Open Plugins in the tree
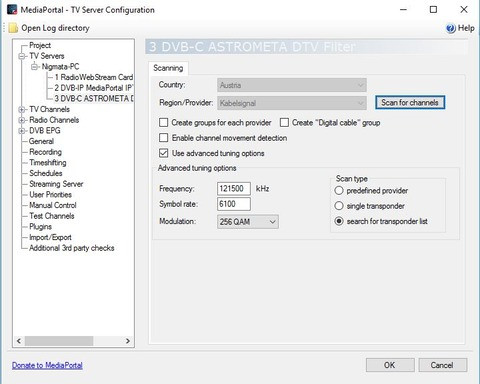This screenshot has width=480, height=384. (40, 227)
